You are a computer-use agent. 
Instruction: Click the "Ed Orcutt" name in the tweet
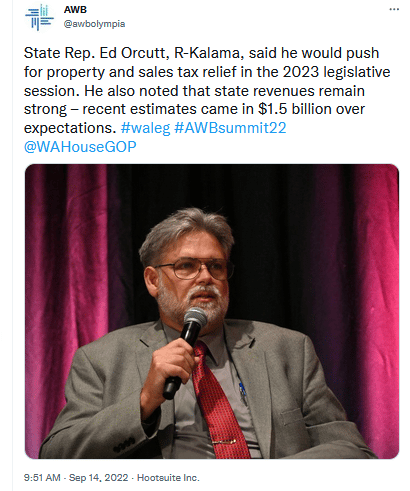point(134,53)
